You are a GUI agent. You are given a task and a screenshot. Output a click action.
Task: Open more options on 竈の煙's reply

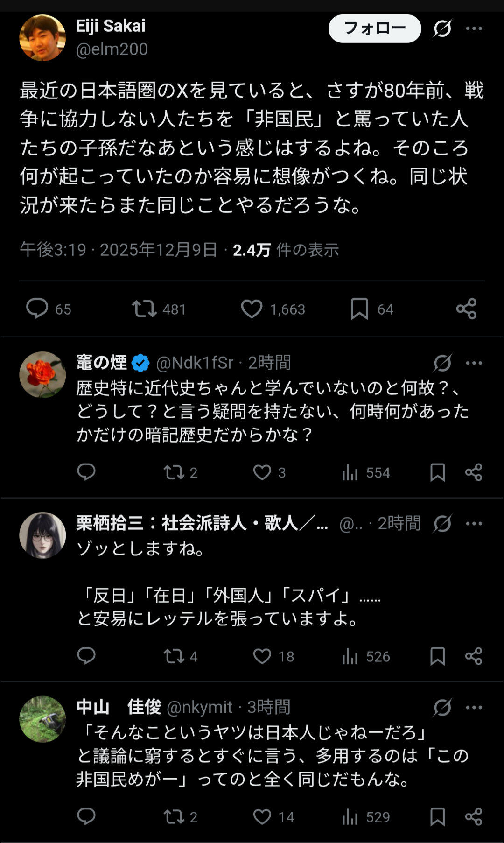[x=474, y=363]
